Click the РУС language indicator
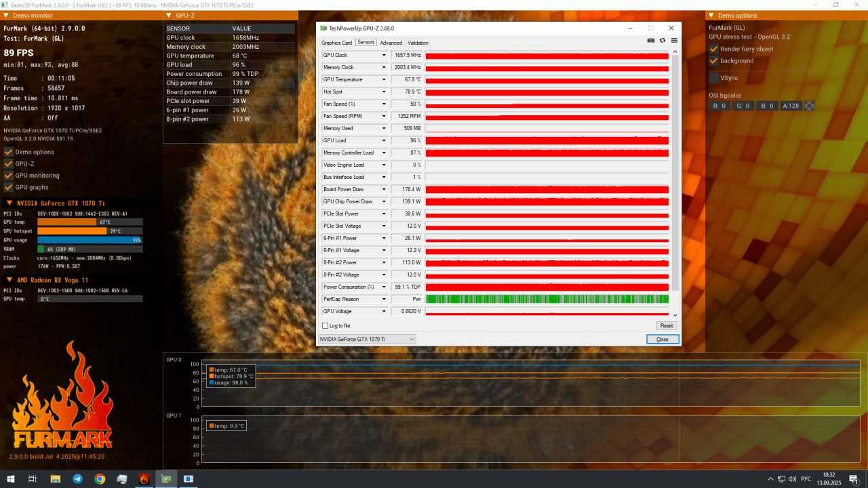This screenshot has height=488, width=868. (x=806, y=479)
